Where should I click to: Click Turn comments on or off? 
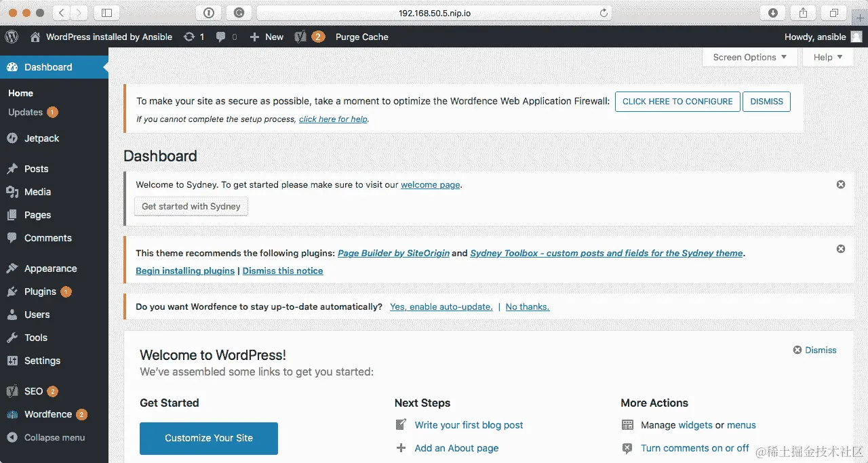click(x=695, y=448)
